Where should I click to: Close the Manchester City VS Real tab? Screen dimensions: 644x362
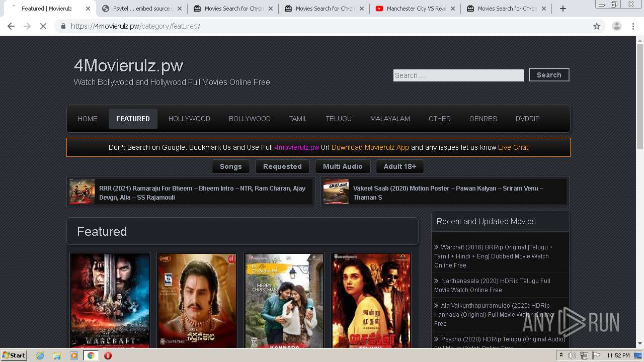coord(452,9)
